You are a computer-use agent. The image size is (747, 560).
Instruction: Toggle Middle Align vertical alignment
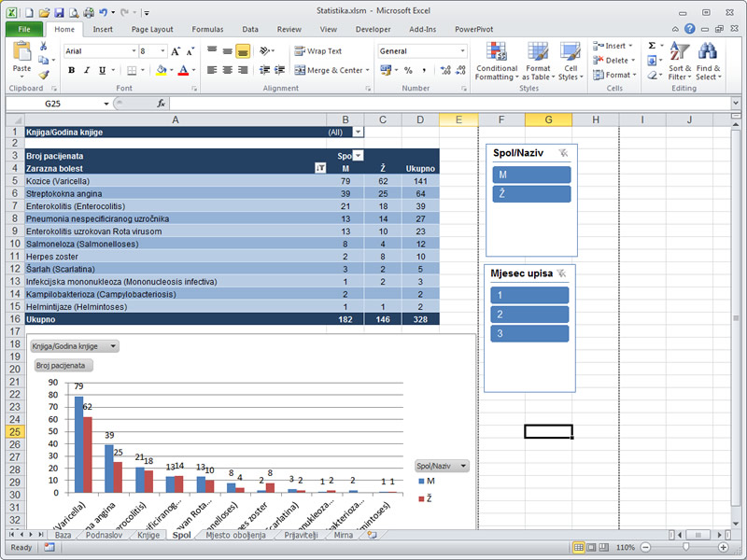pos(227,51)
